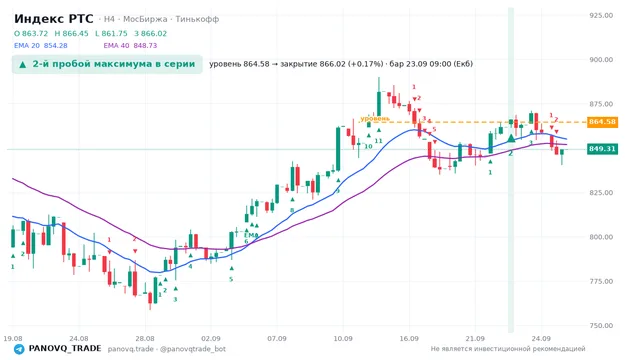Image resolution: width=640 pixels, height=360 pixels.
Task: Click the orange 'уровень' label on the chart
Action: (375, 118)
